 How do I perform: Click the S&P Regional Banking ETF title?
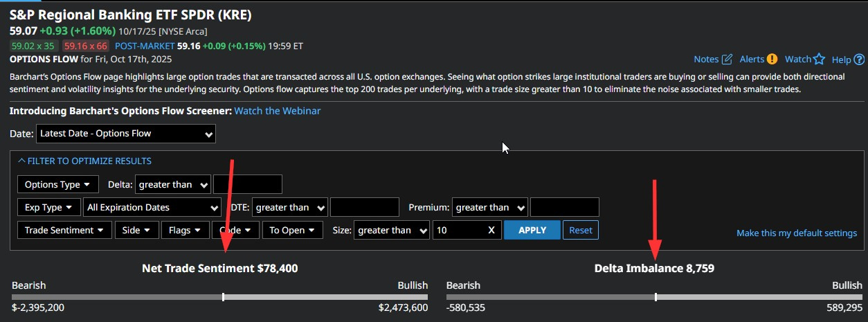coord(131,14)
